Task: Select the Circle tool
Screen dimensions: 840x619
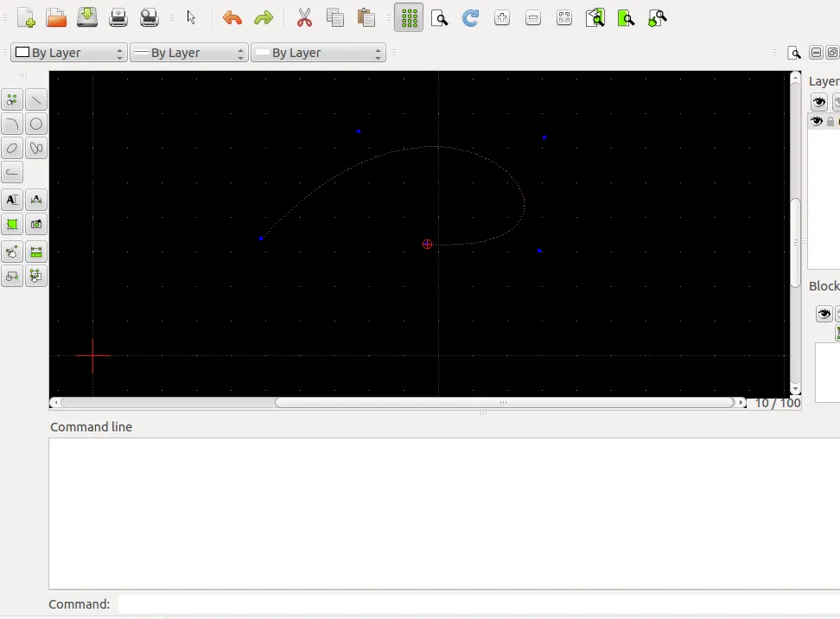Action: coord(35,124)
